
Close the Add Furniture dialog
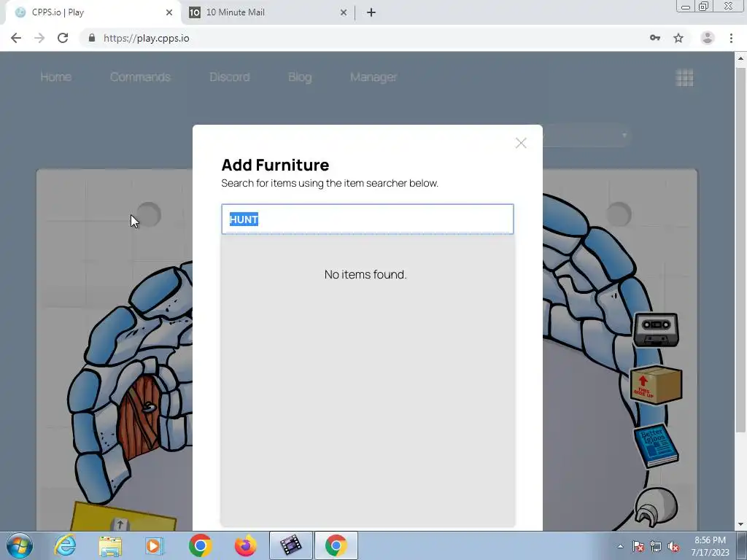click(521, 143)
